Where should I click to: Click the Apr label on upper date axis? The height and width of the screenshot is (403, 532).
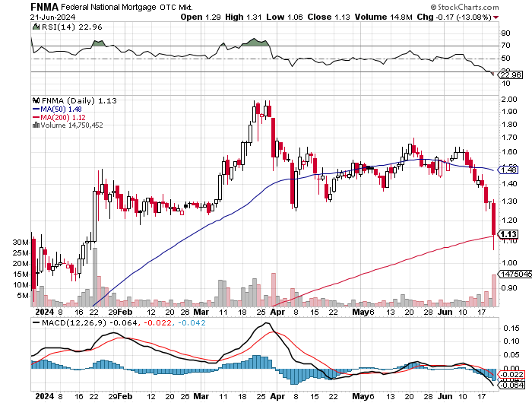(x=277, y=312)
